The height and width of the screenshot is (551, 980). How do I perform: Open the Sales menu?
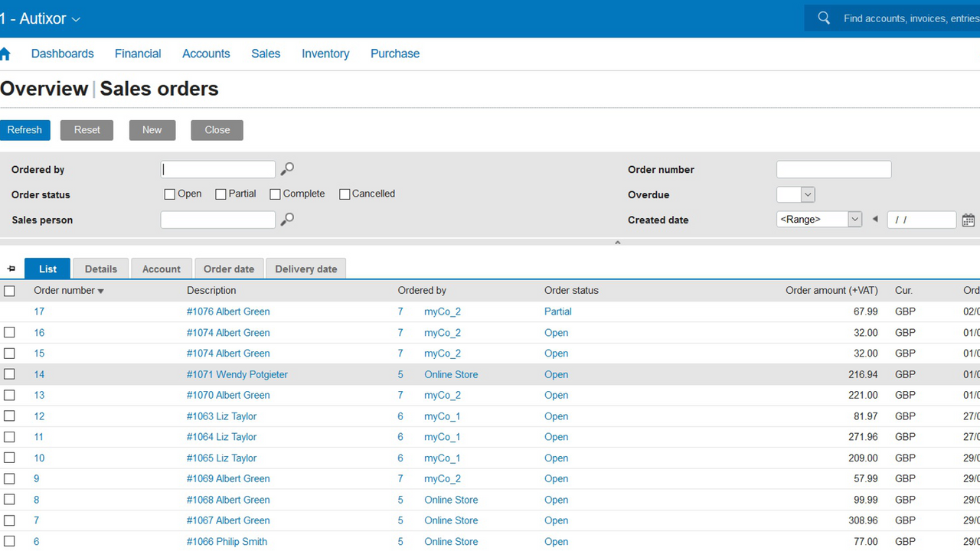pos(266,54)
